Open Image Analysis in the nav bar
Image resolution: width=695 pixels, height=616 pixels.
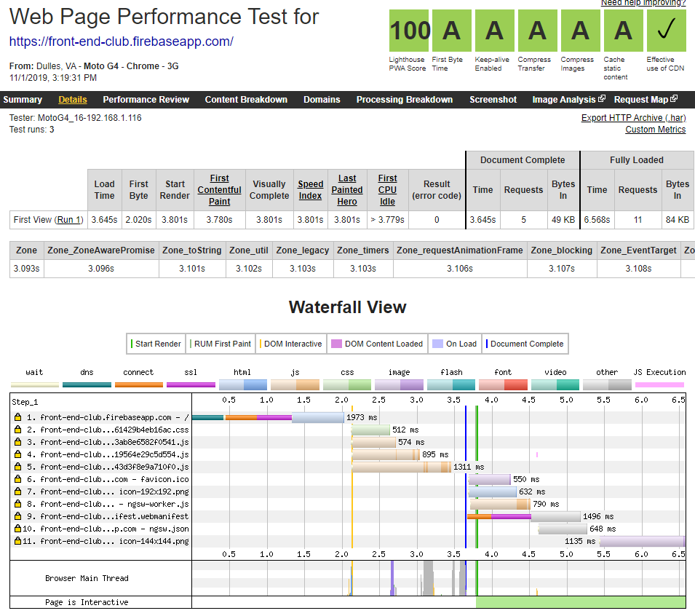point(564,100)
